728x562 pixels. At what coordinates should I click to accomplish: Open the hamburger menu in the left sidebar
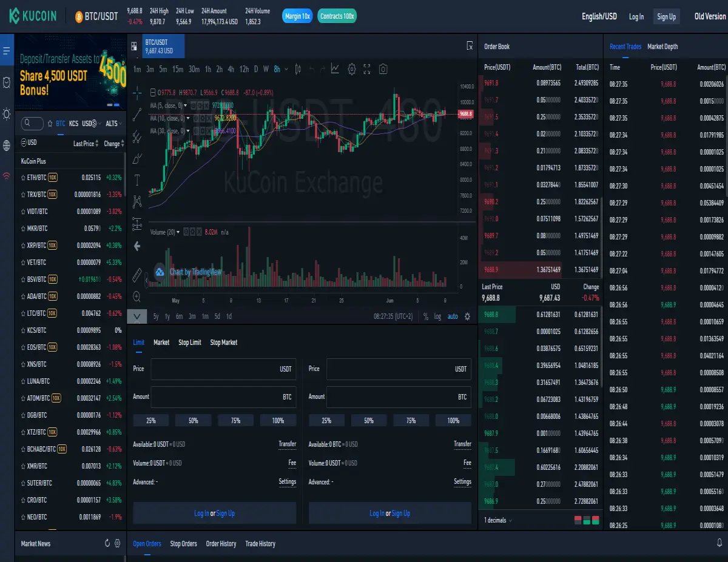tap(7, 50)
